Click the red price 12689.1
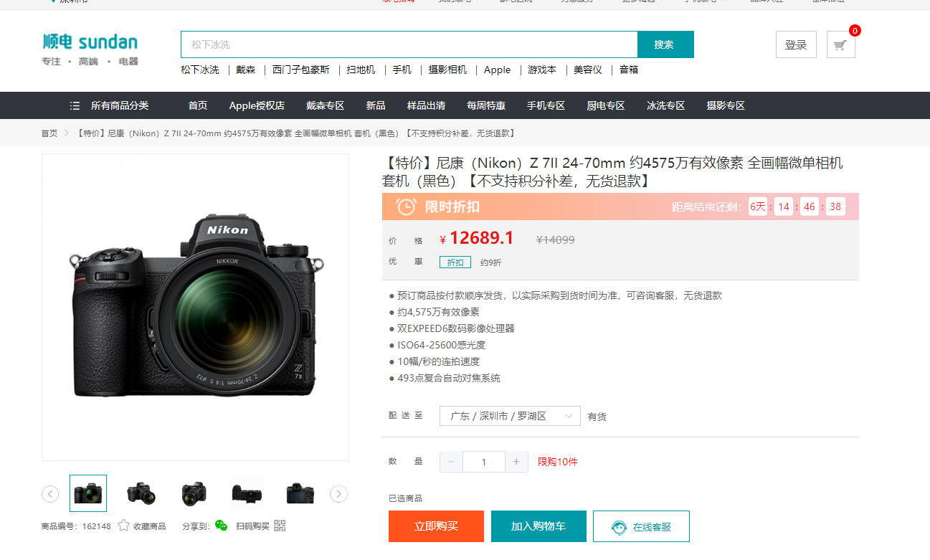Image resolution: width=930 pixels, height=560 pixels. 482,239
